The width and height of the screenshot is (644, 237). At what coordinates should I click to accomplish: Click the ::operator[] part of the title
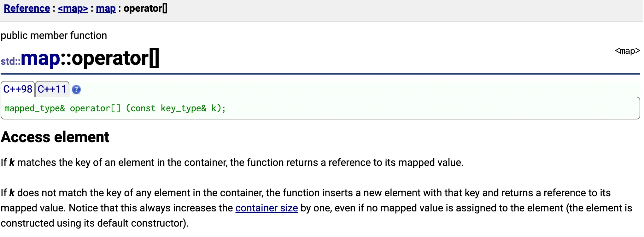coord(110,58)
